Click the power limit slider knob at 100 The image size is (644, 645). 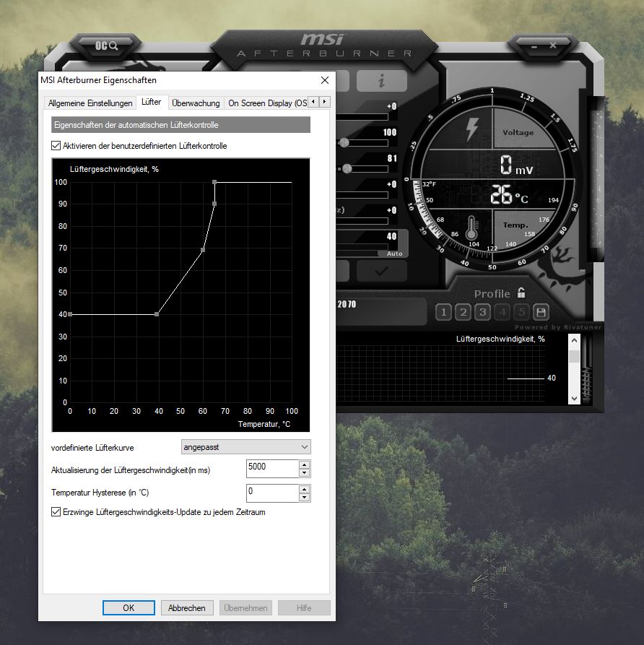pos(344,143)
